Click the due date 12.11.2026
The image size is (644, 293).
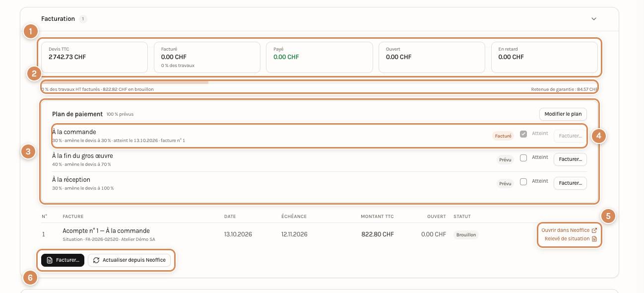tap(294, 234)
